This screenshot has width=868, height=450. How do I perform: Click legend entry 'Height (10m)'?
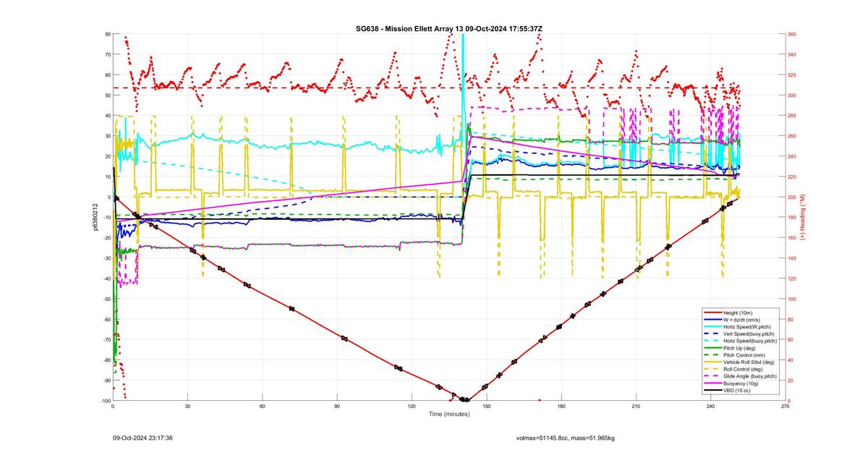(738, 313)
